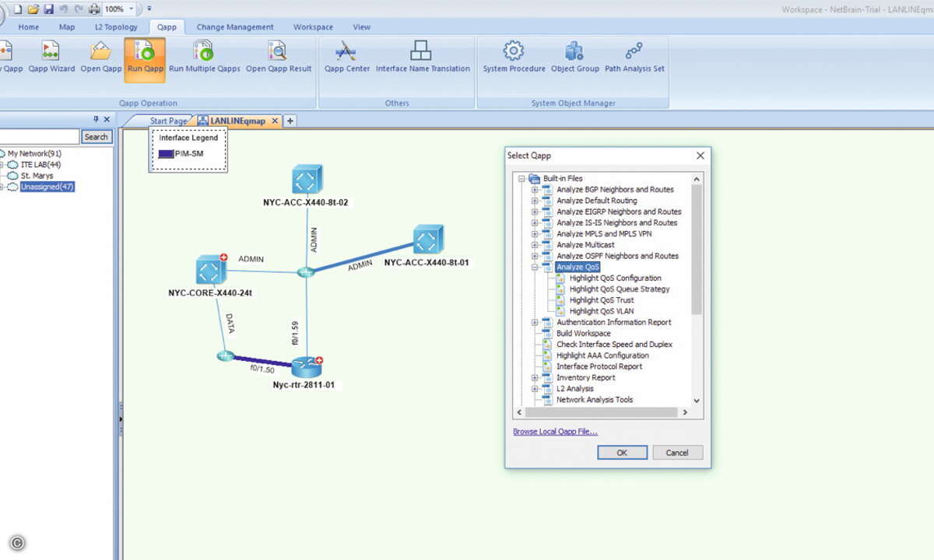Select Network Analysis Tools entry
The width and height of the screenshot is (934, 560).
tap(595, 400)
